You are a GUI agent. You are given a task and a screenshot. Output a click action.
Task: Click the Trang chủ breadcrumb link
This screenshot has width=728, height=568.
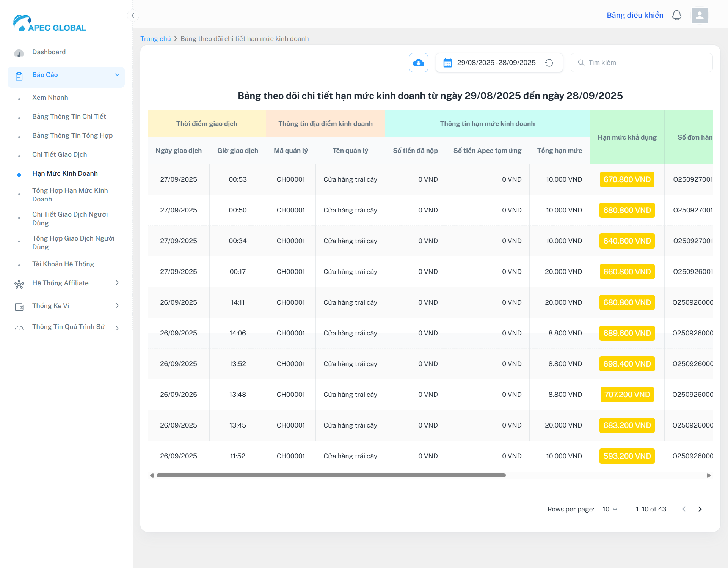[x=155, y=39]
